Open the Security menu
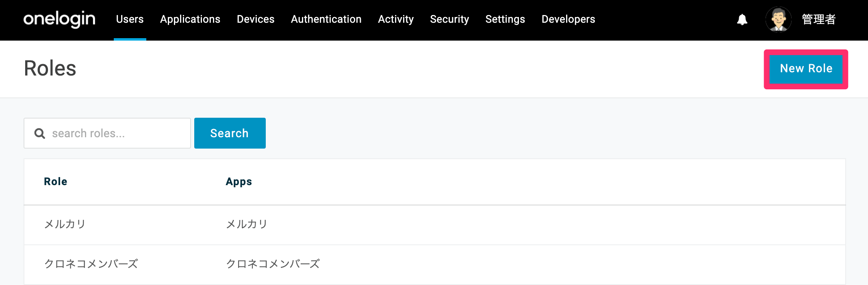The image size is (868, 285). click(x=449, y=19)
